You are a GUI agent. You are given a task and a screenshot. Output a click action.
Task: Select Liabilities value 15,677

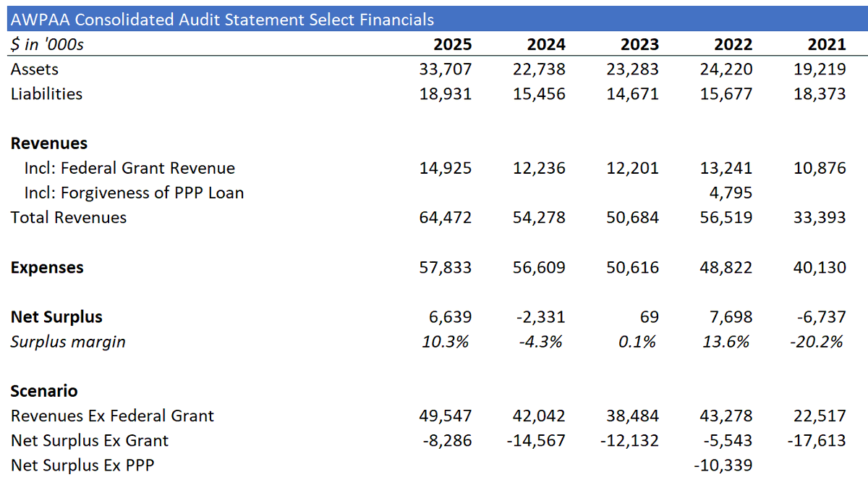pyautogui.click(x=727, y=94)
